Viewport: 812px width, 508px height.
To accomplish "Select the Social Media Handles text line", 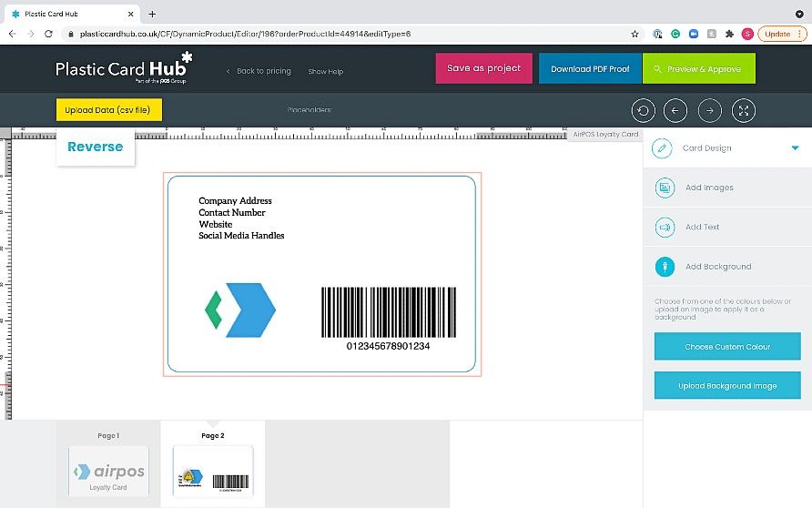I will click(241, 236).
